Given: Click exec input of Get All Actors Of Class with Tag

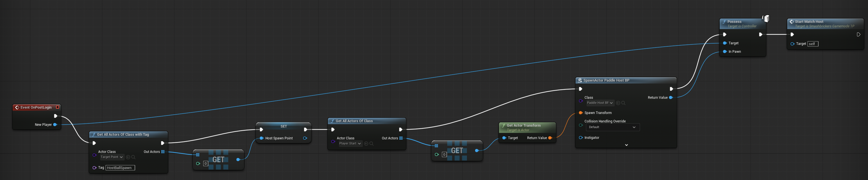Looking at the screenshot, I should 94,143.
